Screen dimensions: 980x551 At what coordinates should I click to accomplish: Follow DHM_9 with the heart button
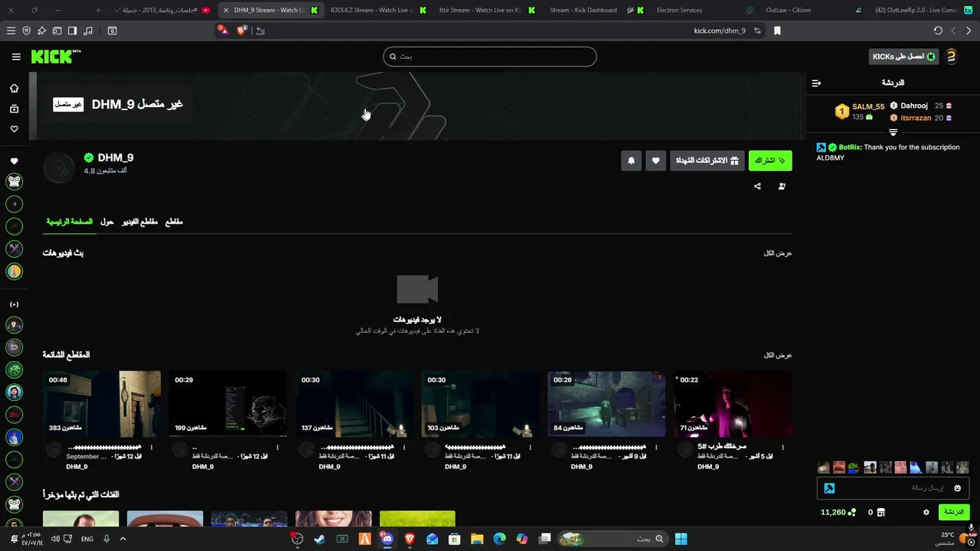(655, 161)
